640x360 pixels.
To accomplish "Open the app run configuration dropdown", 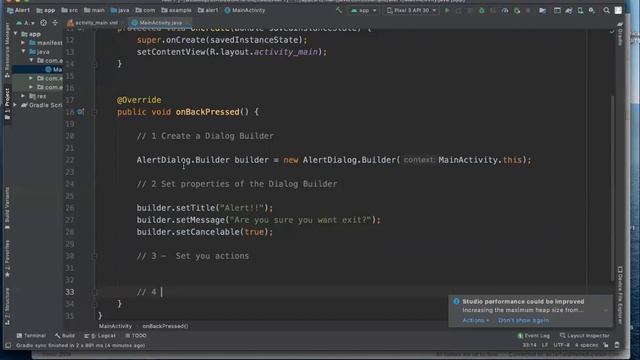I will click(x=364, y=11).
